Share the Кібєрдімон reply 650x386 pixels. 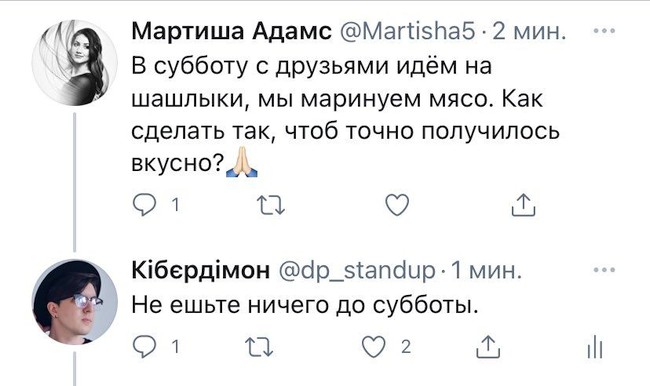tap(488, 347)
